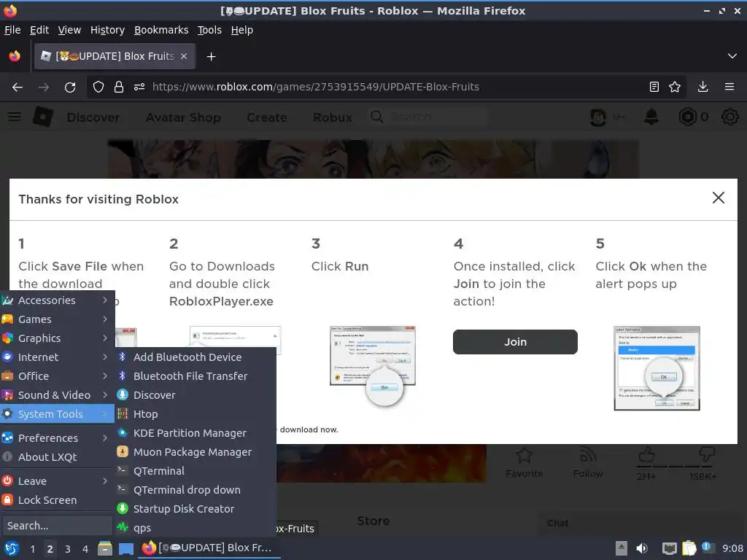747x560 pixels.
Task: Launch QTerminal
Action: [x=196, y=471]
